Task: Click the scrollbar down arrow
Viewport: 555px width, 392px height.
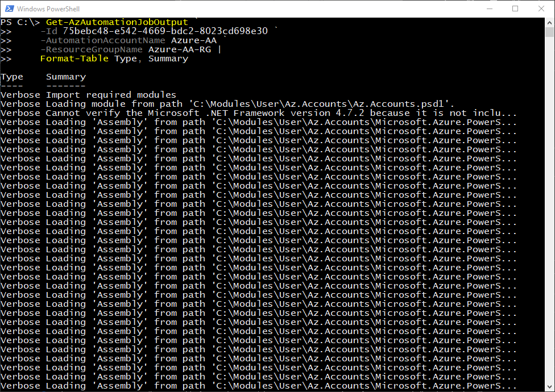Action: [549, 387]
